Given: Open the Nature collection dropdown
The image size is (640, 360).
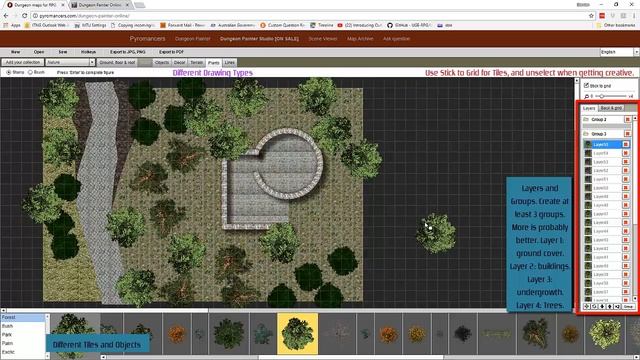Looking at the screenshot, I should point(70,62).
